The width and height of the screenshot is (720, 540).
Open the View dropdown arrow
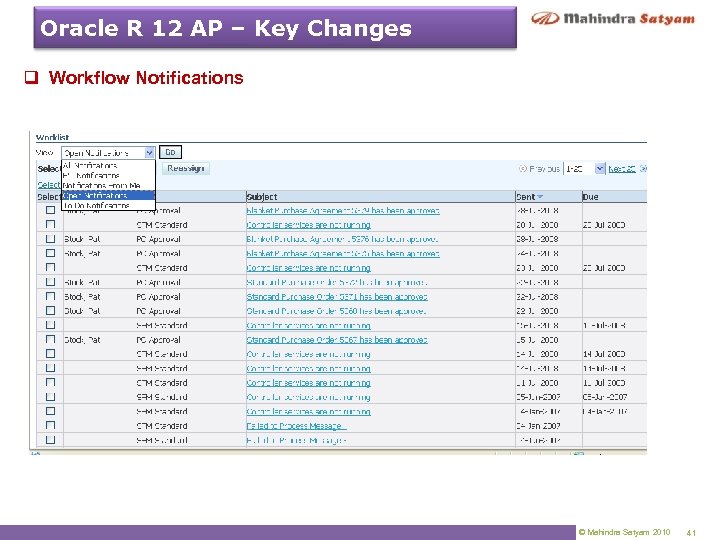(149, 152)
